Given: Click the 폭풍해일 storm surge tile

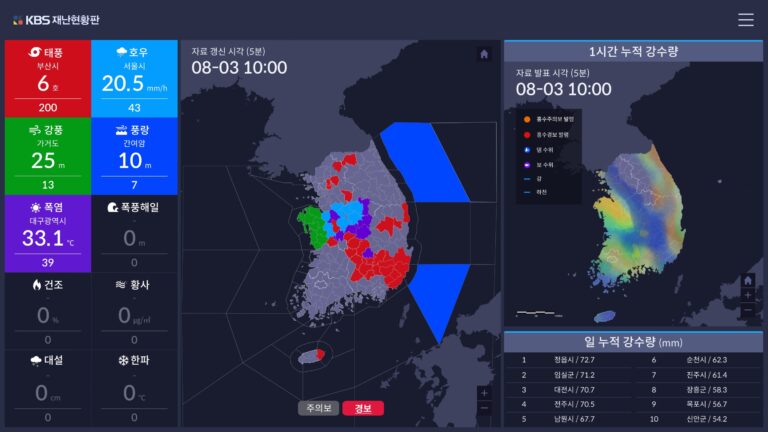Looking at the screenshot, I should (x=134, y=233).
